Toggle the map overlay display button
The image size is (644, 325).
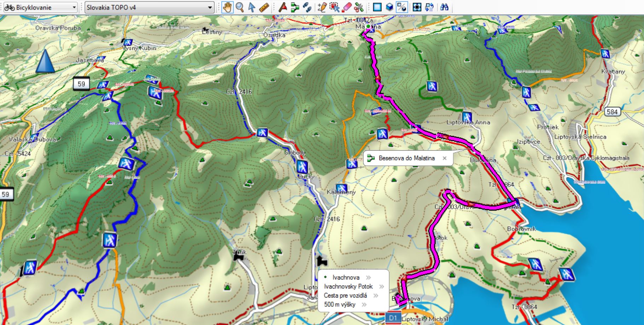click(402, 7)
